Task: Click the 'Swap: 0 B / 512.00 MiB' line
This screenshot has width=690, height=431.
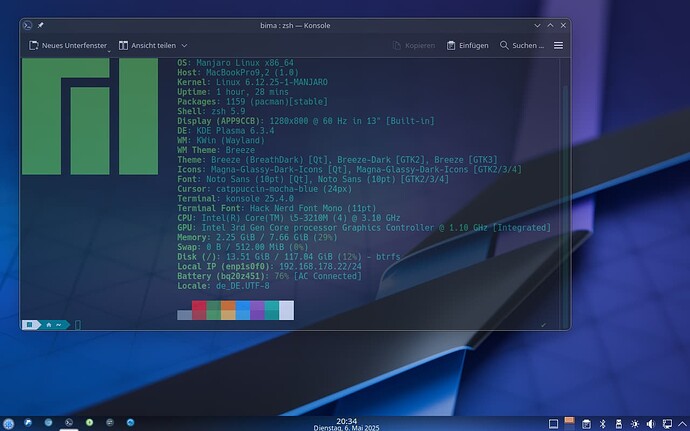Action: 243,247
